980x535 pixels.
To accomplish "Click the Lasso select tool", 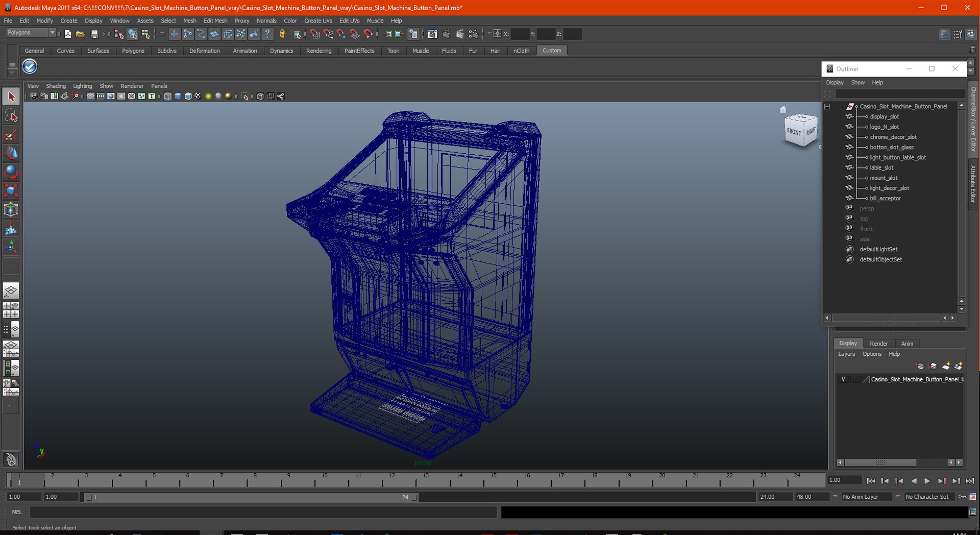I will (x=11, y=116).
